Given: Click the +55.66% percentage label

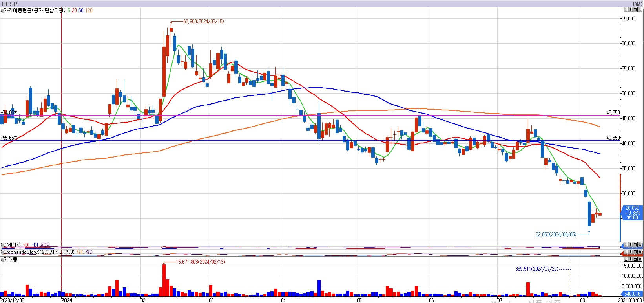Looking at the screenshot, I should click(9, 138).
